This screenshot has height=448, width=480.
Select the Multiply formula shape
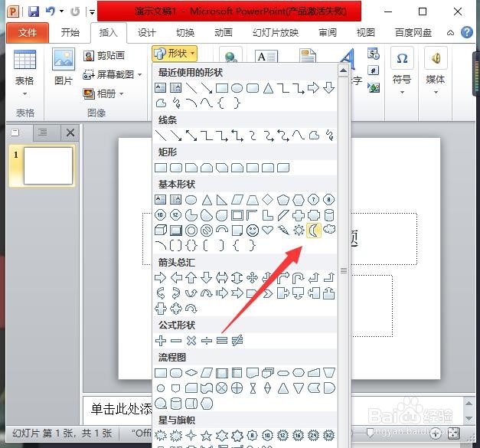[191, 340]
